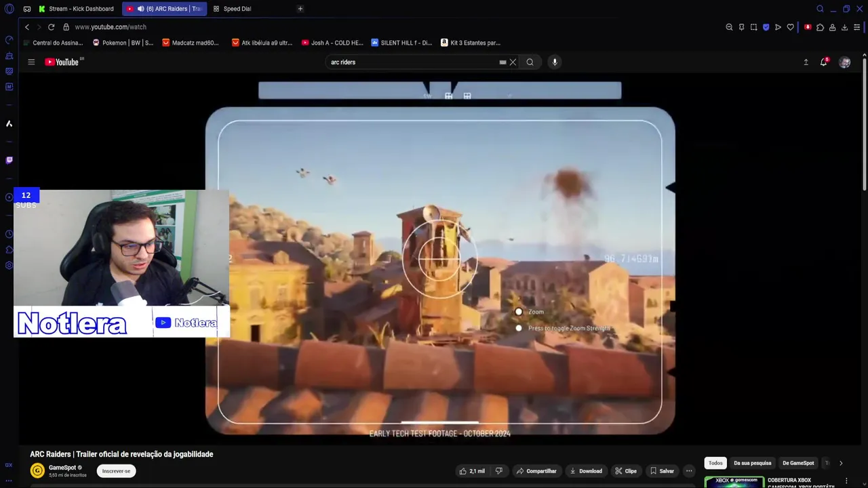This screenshot has height=488, width=868.
Task: Like the video with thumbs up
Action: 472,471
